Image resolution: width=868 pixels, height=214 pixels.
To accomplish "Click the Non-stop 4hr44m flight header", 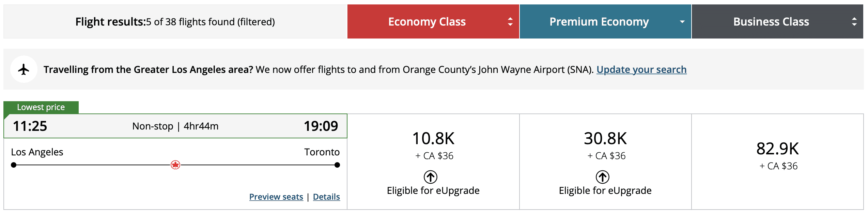I will pyautogui.click(x=175, y=126).
